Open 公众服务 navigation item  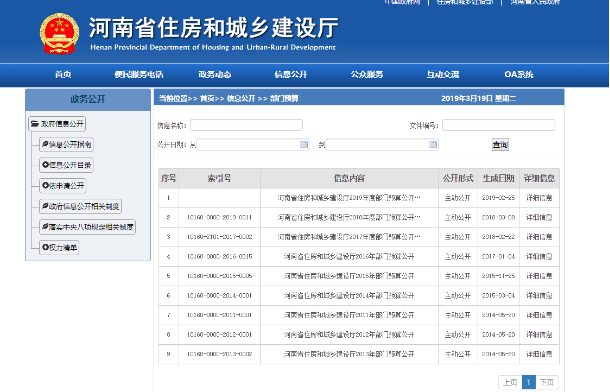(x=366, y=74)
